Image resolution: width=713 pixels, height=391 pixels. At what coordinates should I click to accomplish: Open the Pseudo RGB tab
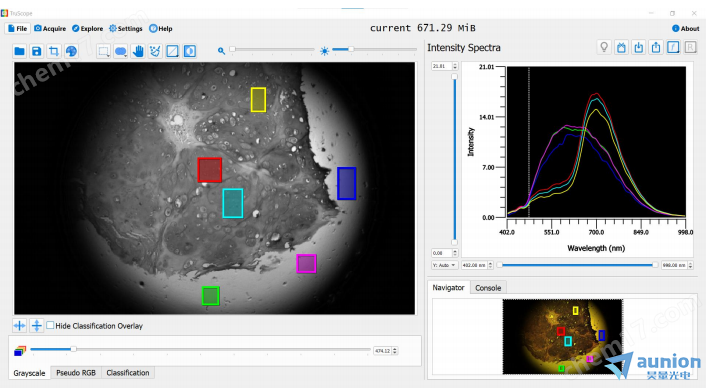click(x=76, y=373)
